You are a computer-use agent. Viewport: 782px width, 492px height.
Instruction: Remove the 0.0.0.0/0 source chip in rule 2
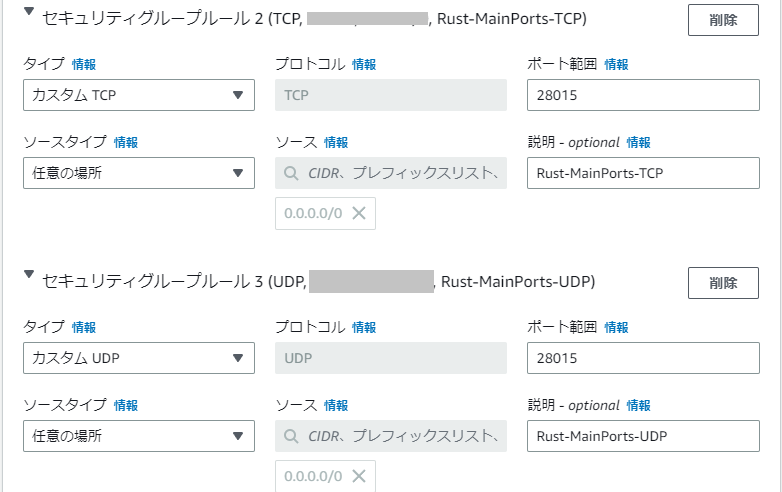coord(359,213)
